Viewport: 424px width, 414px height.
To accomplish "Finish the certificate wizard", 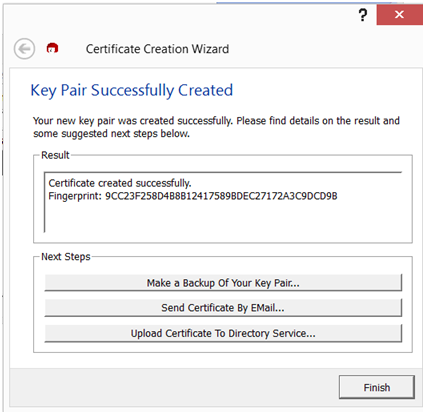I will coord(377,387).
